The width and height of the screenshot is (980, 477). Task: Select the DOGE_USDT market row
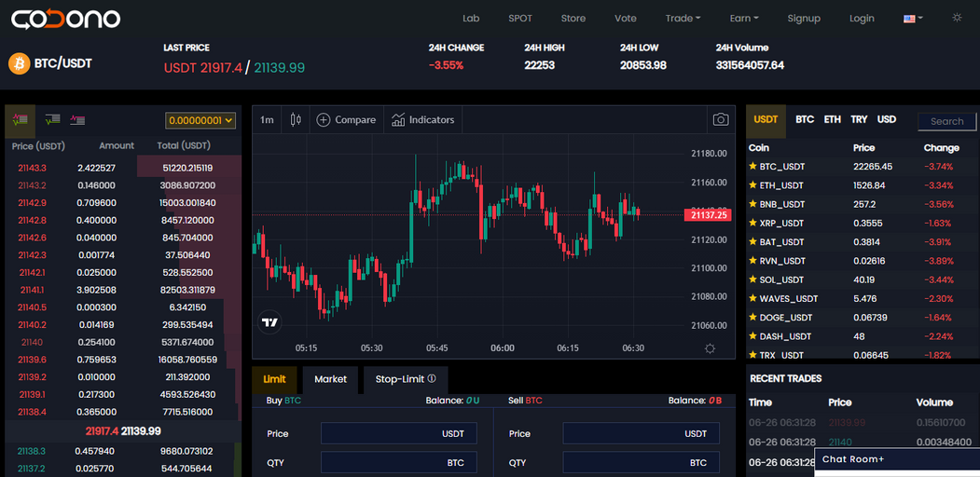click(863, 317)
